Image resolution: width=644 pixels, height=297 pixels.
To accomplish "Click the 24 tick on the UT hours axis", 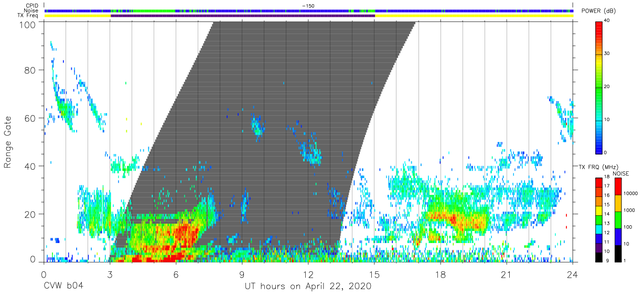I will pos(572,274).
